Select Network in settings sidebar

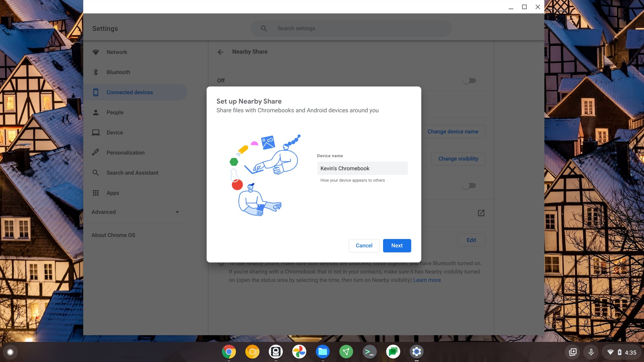pyautogui.click(x=135, y=52)
